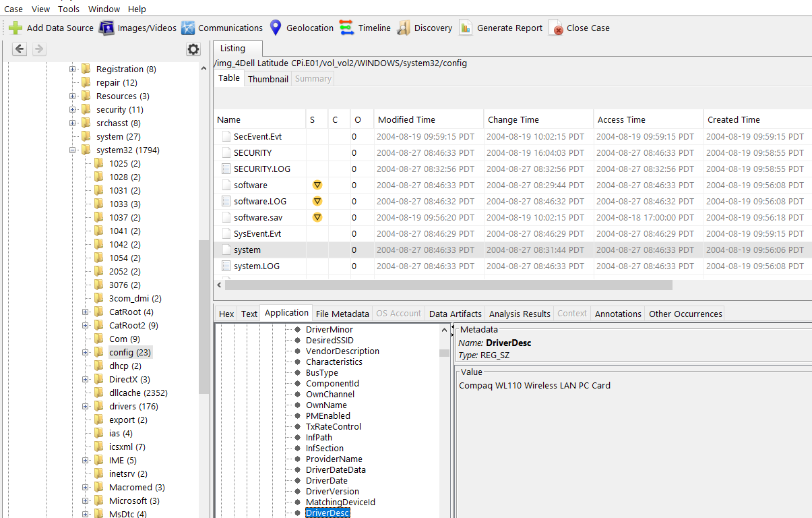Click the Close Case icon

coord(556,28)
